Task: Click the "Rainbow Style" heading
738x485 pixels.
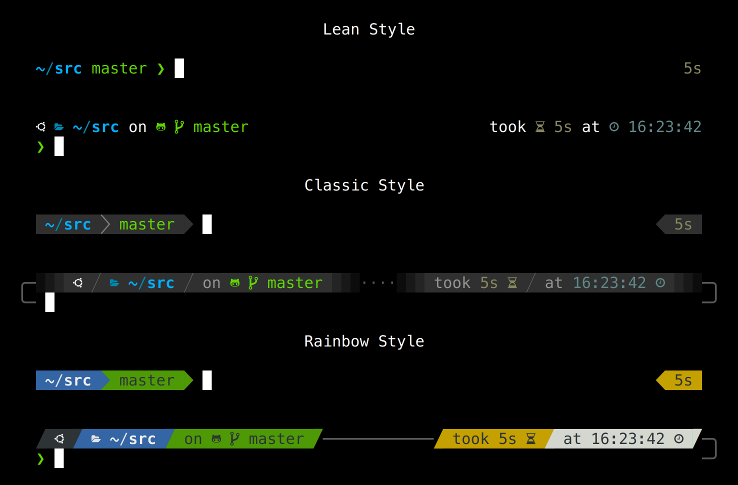Action: coord(364,341)
